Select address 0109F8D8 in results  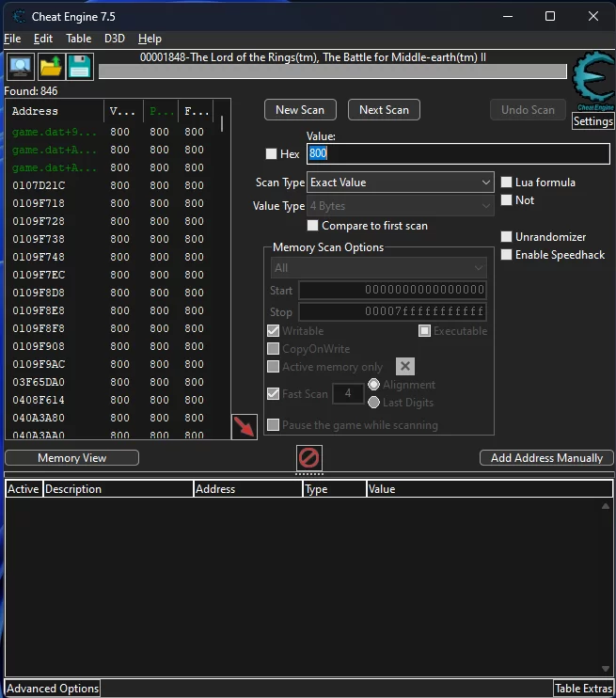point(39,293)
